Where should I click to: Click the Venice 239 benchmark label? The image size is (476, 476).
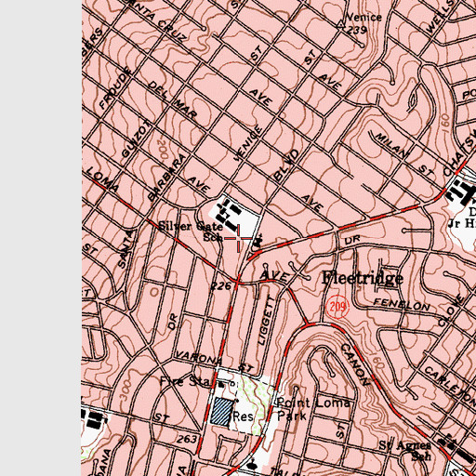tap(363, 23)
